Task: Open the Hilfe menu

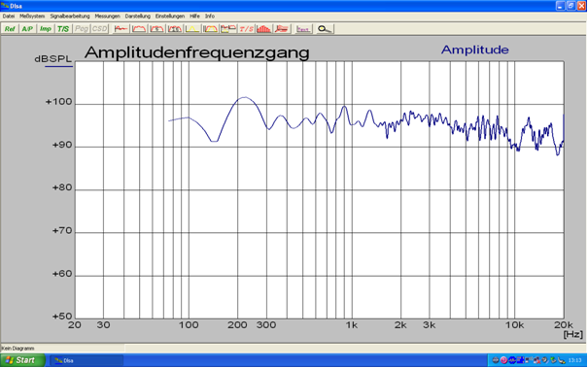Action: click(194, 17)
